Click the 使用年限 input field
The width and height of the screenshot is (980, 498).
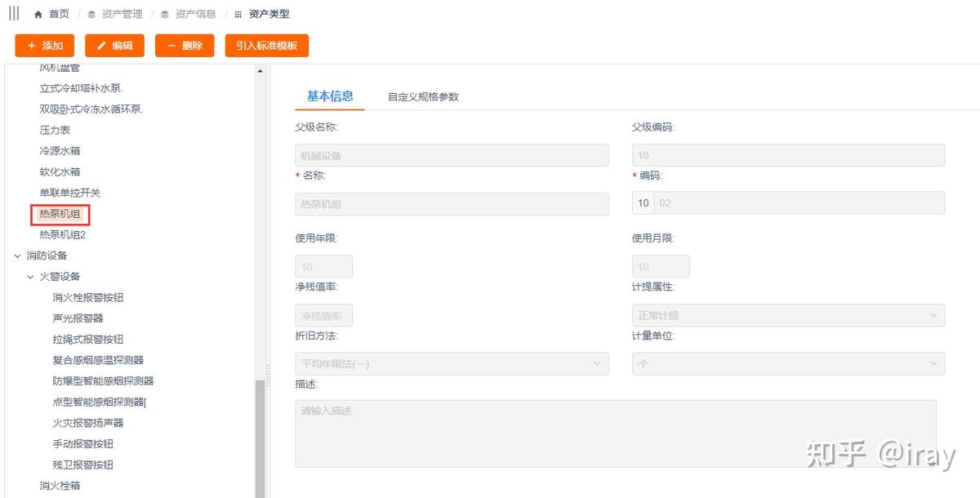(x=323, y=267)
